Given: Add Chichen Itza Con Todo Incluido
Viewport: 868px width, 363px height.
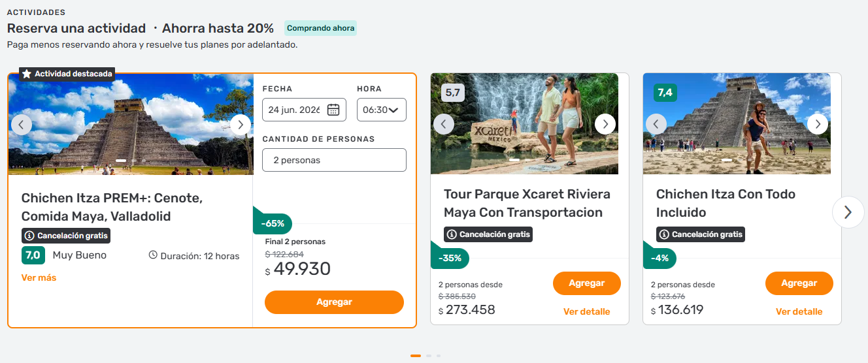Looking at the screenshot, I should (x=799, y=283).
